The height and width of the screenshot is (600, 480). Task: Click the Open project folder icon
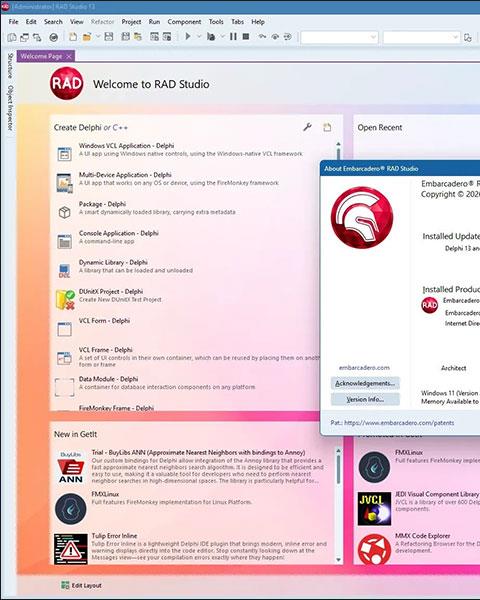[87, 37]
